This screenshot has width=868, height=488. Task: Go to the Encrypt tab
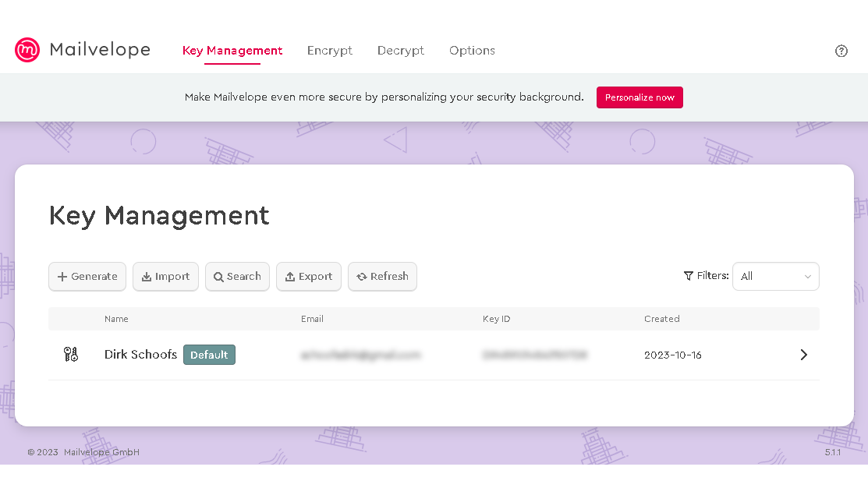pyautogui.click(x=329, y=51)
